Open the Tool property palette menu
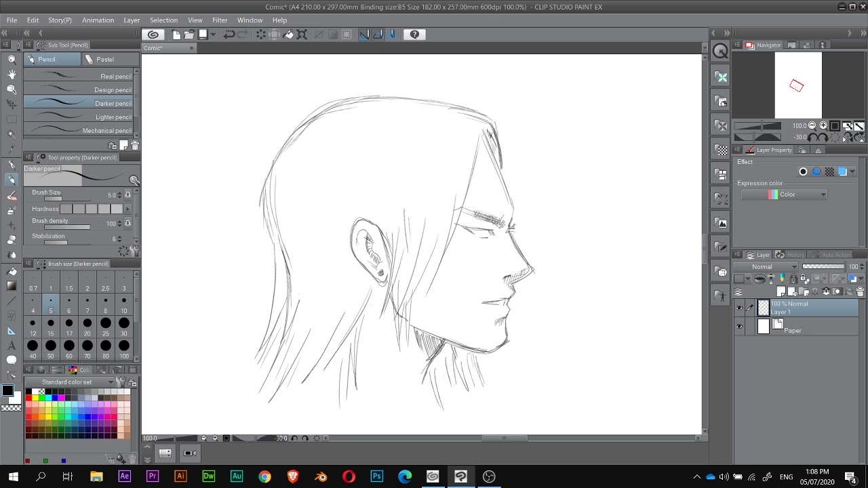The width and height of the screenshot is (868, 488). [x=28, y=157]
